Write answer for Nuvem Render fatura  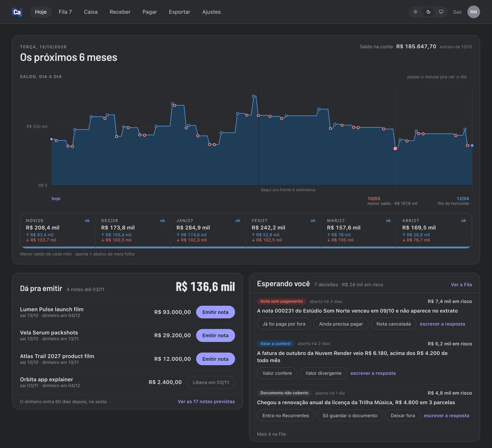point(373,373)
